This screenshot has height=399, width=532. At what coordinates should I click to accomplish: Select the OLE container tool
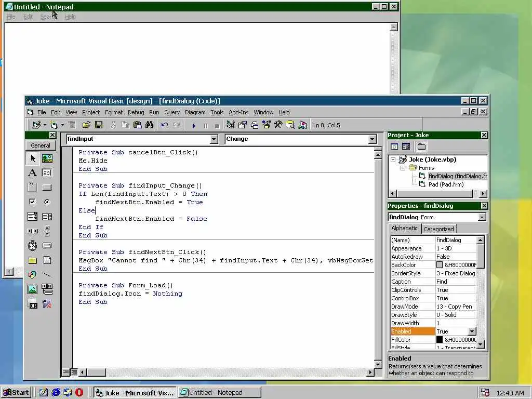[33, 303]
